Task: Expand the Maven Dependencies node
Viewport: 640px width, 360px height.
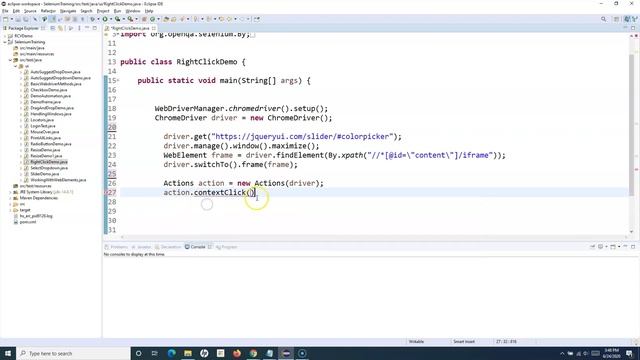Action: point(10,198)
